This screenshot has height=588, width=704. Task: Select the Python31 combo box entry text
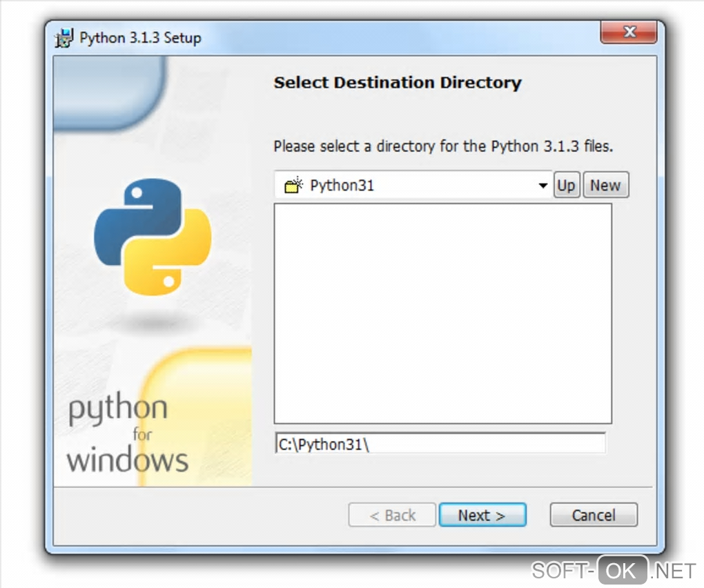[x=342, y=186]
